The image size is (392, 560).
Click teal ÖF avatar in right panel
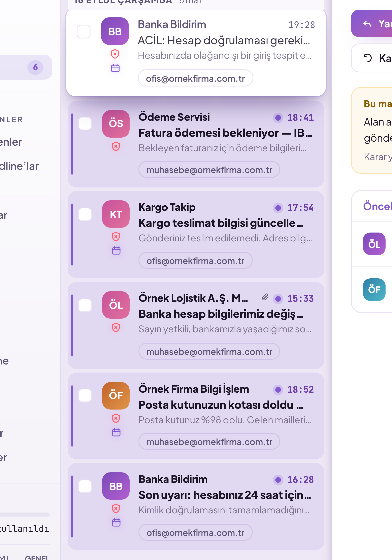point(374,289)
